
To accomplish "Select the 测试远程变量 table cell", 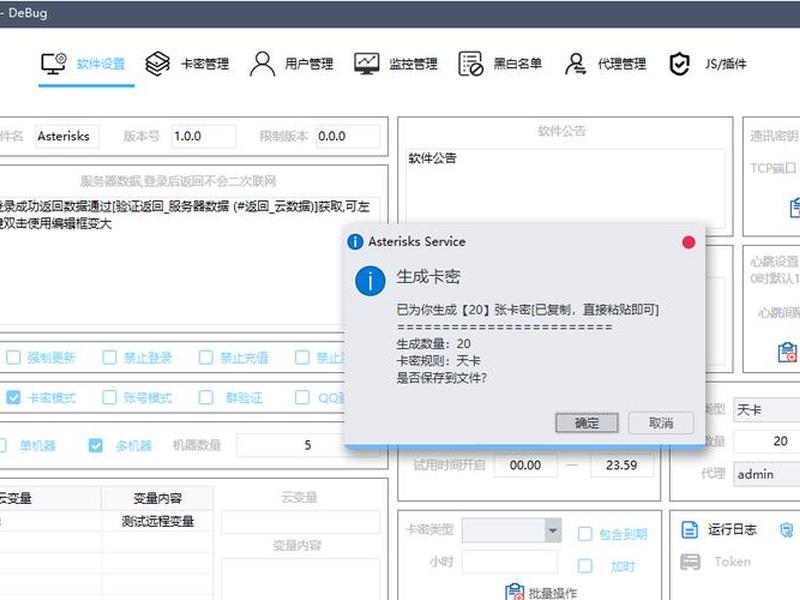I will tap(158, 521).
